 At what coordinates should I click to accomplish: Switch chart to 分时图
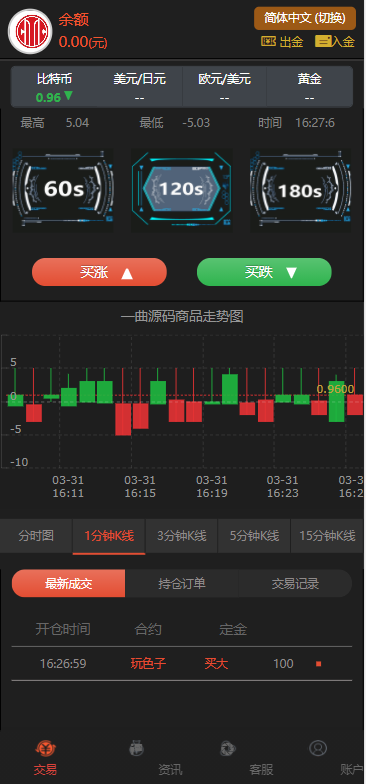(x=36, y=536)
